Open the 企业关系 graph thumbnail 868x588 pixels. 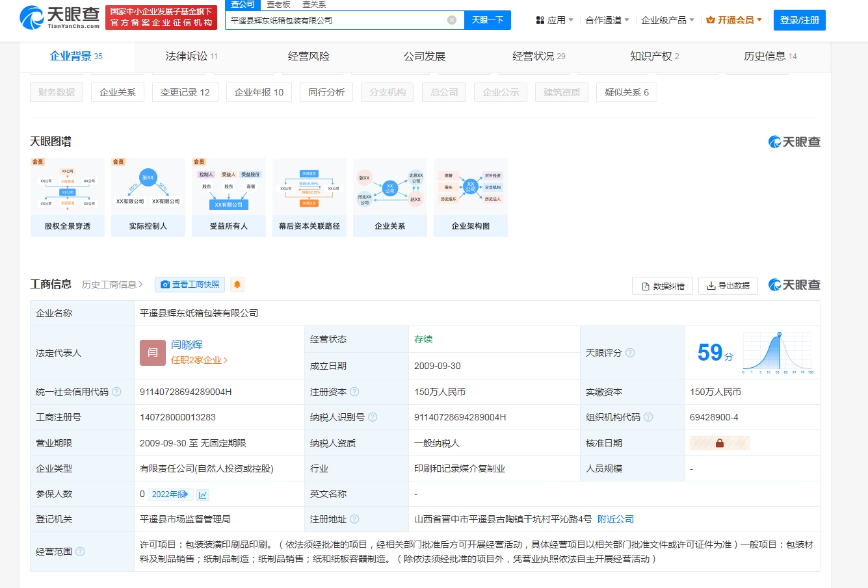point(390,198)
